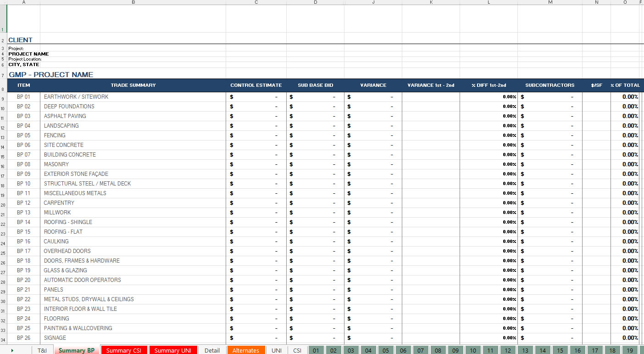Click the MASONRY trade summary cell

coord(56,164)
